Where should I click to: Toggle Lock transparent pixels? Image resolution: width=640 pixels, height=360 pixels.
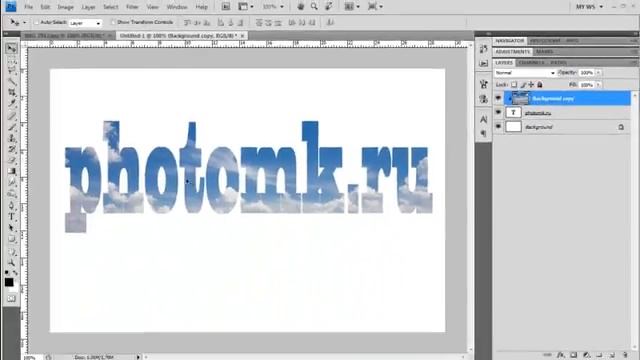click(x=514, y=84)
